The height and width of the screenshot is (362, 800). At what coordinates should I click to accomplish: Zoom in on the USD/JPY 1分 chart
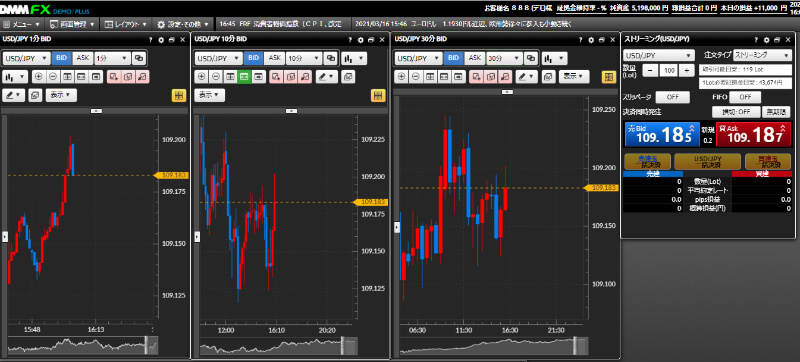(39, 77)
